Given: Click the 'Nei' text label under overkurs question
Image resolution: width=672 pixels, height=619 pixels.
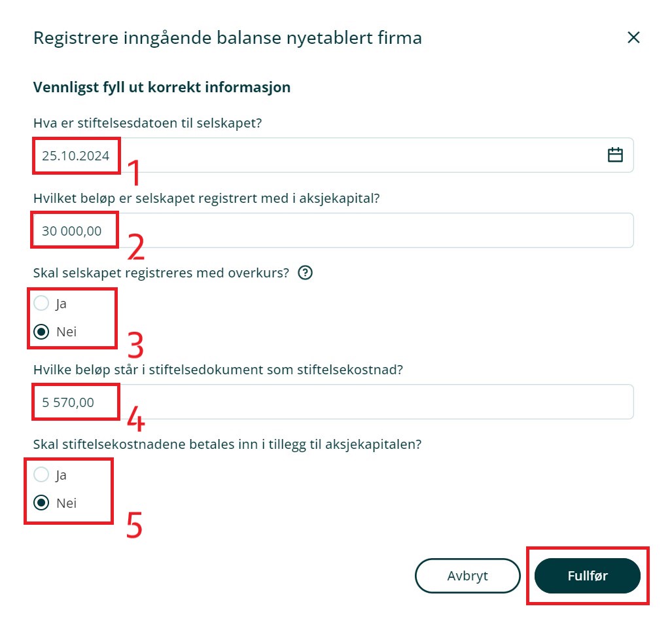Looking at the screenshot, I should [x=66, y=332].
